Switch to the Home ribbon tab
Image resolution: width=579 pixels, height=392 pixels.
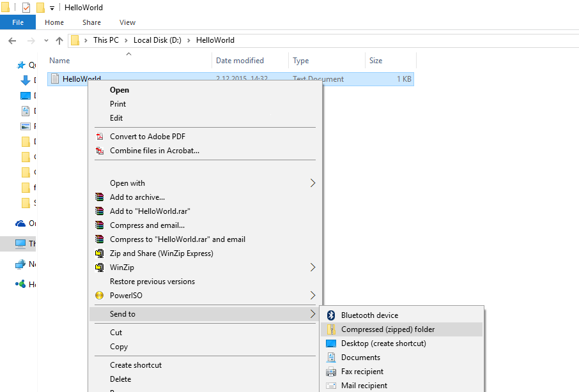click(54, 22)
